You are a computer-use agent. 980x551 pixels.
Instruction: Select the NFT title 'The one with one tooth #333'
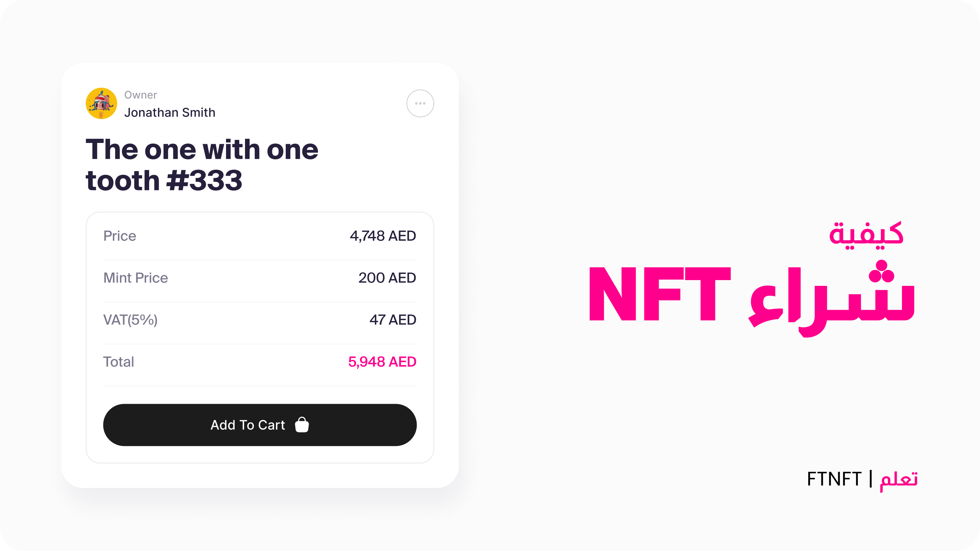point(202,165)
